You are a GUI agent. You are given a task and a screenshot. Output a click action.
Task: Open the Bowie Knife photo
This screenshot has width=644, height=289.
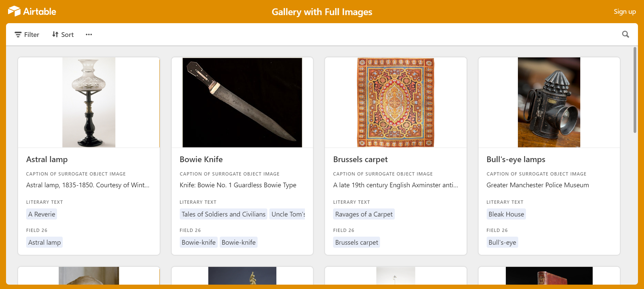tap(242, 102)
